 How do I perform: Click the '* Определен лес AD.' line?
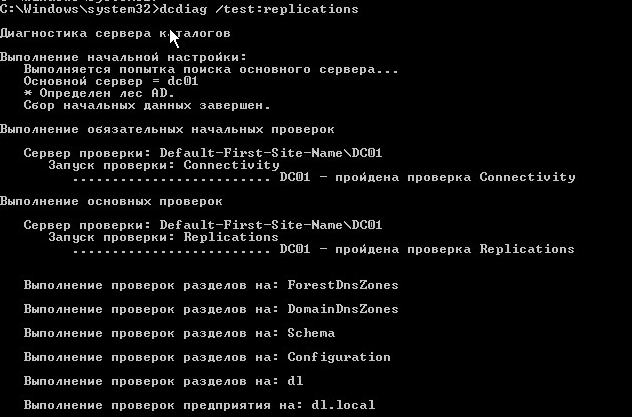point(99,93)
